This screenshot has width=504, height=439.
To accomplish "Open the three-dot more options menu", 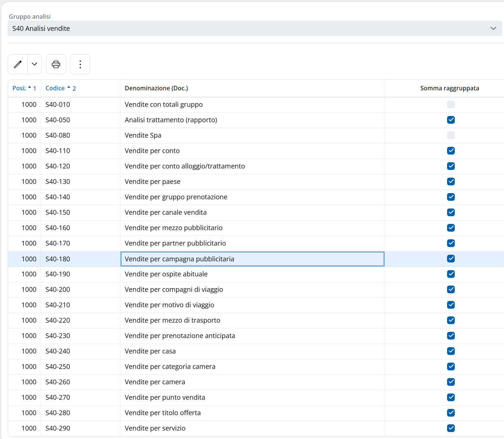I will pos(80,64).
